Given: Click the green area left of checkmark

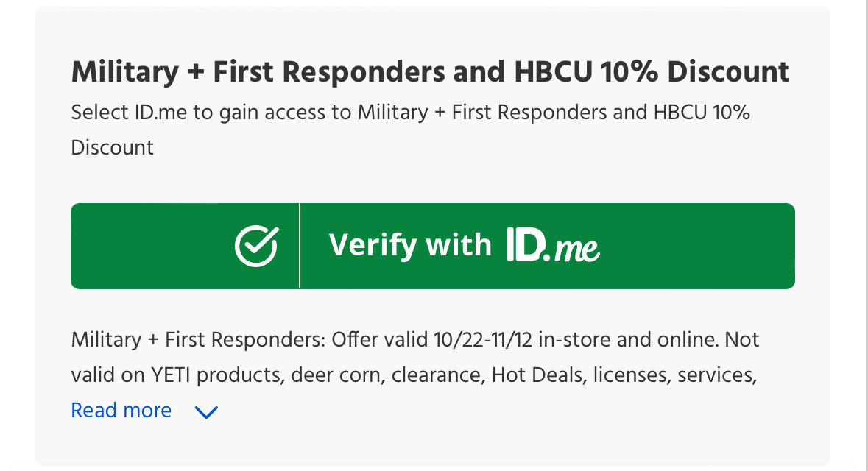Looking at the screenshot, I should coord(152,247).
